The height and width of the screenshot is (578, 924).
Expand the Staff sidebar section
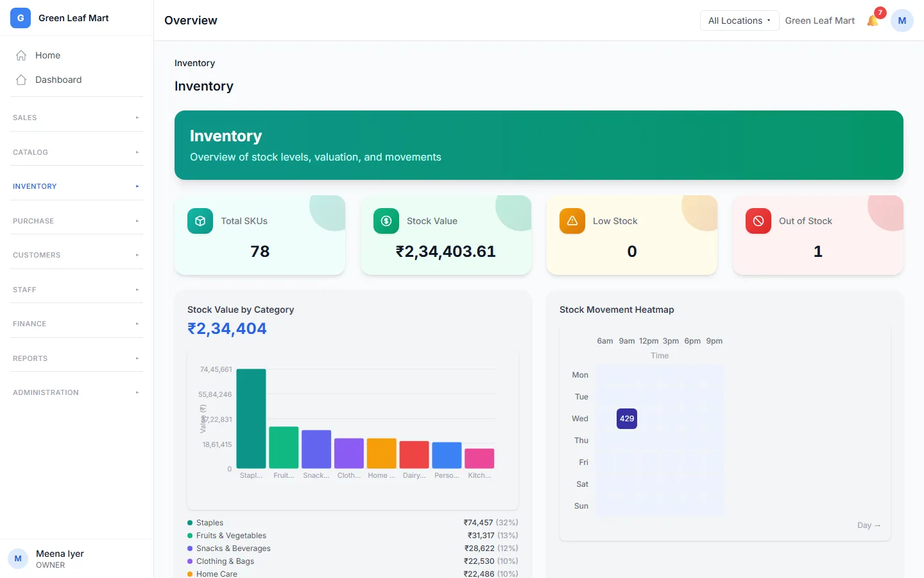tap(77, 290)
